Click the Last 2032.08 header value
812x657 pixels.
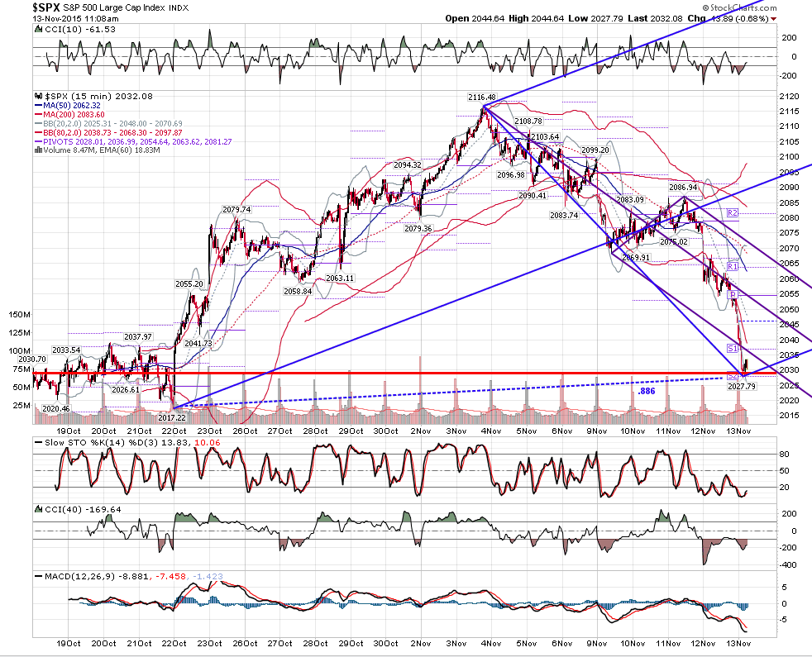655,19
